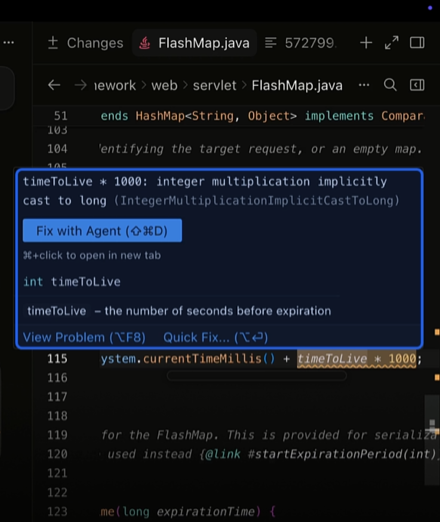The height and width of the screenshot is (522, 443).
Task: Click the three-dot menu at far left
Action: coord(9,42)
